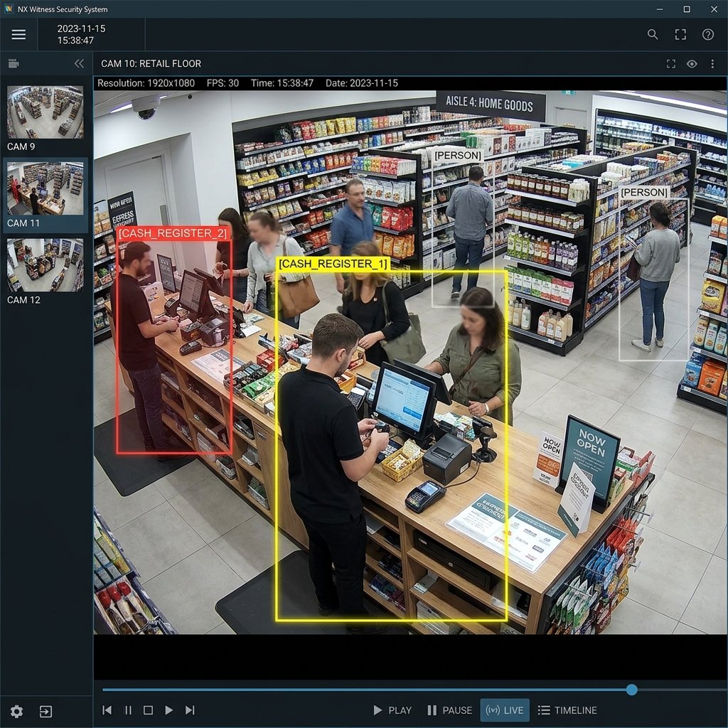Click the small play triangle icon
The image size is (728, 728).
click(x=169, y=710)
